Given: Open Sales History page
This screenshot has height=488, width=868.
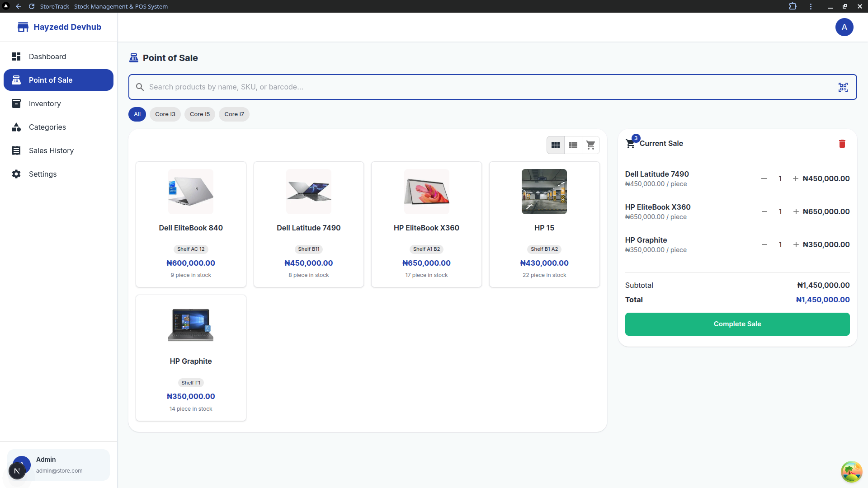Looking at the screenshot, I should pyautogui.click(x=58, y=150).
